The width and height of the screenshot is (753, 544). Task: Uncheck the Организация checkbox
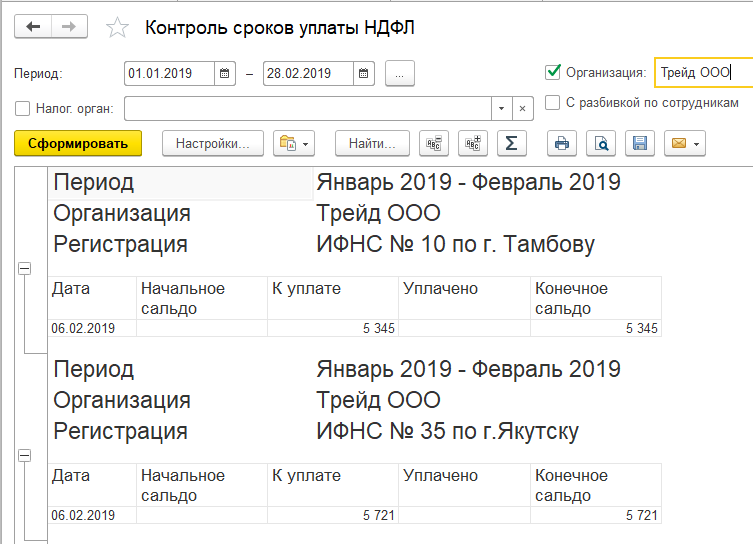click(x=552, y=72)
